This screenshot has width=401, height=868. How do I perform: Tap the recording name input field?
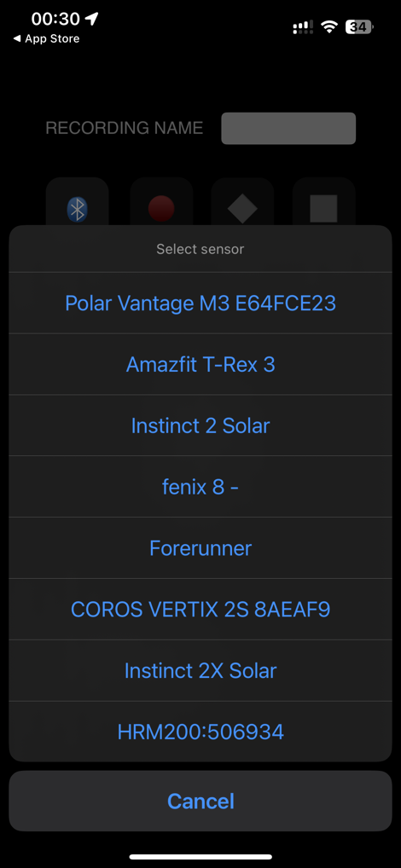[288, 129]
